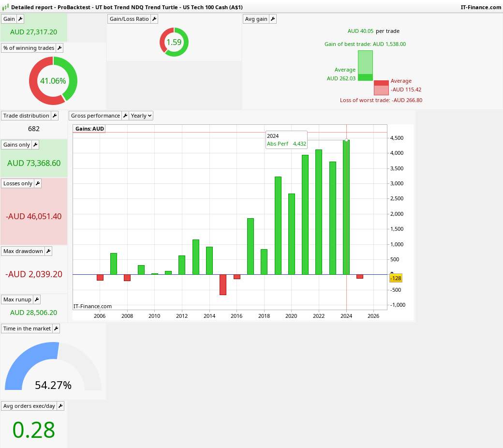Click the 2015 red loss bar

[223, 284]
